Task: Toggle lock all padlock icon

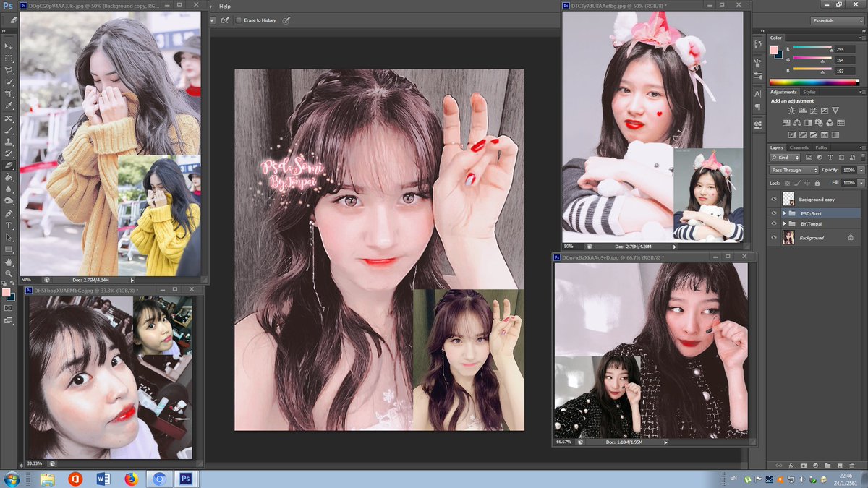Action: 817,183
